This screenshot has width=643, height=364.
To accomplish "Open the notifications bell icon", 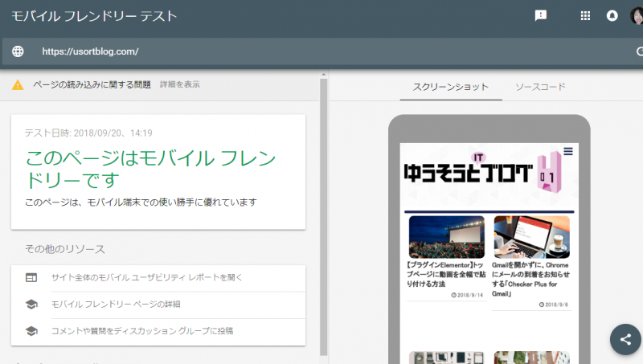I will (612, 15).
